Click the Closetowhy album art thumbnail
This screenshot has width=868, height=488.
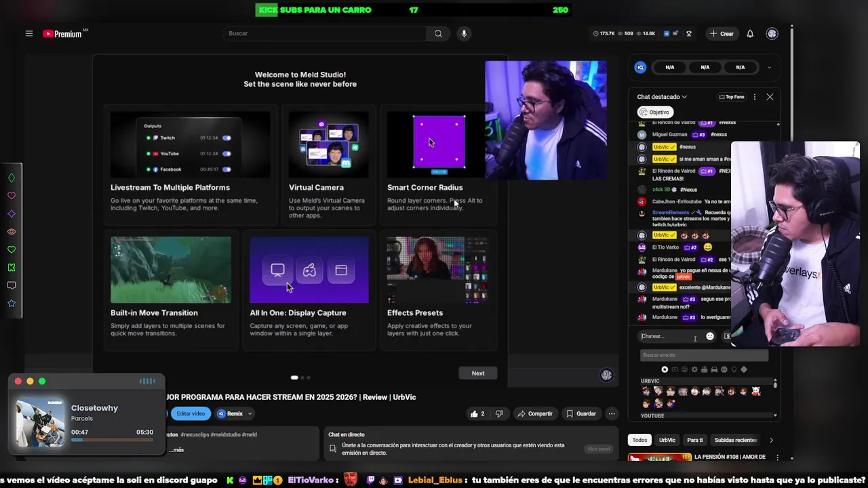[x=40, y=422]
